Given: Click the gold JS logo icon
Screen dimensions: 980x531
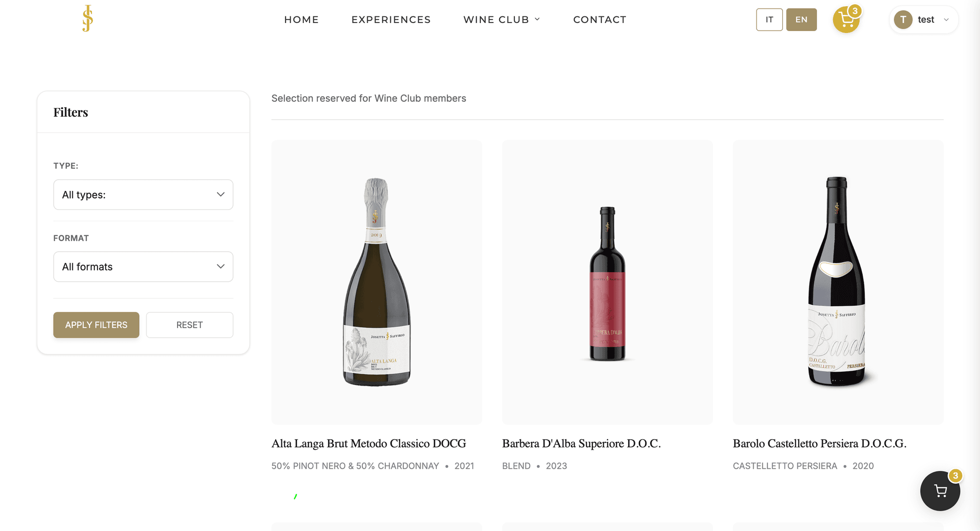Looking at the screenshot, I should [x=88, y=19].
